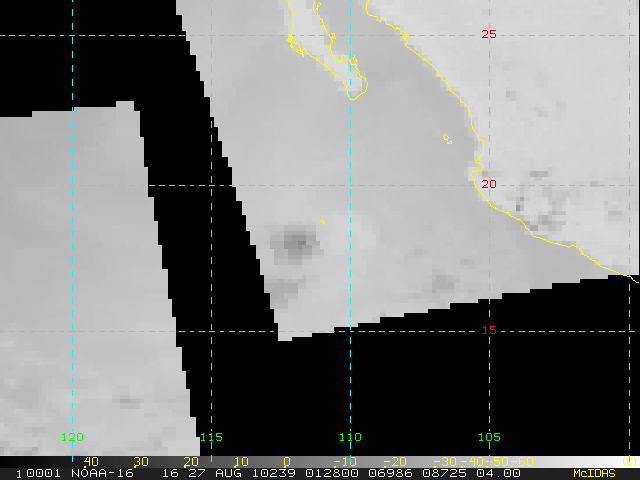Click the yellow islands outline off Mexico coast
This screenshot has width=640, height=480.
447,139
